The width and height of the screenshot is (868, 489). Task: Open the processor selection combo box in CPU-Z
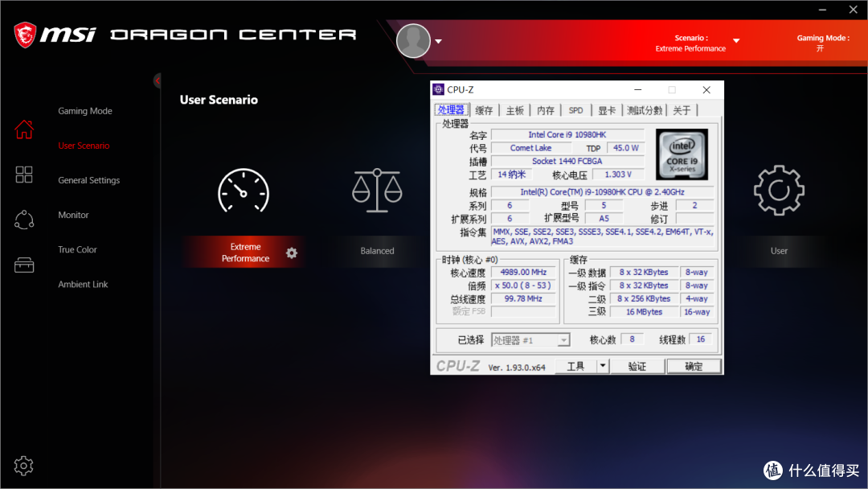pos(530,340)
